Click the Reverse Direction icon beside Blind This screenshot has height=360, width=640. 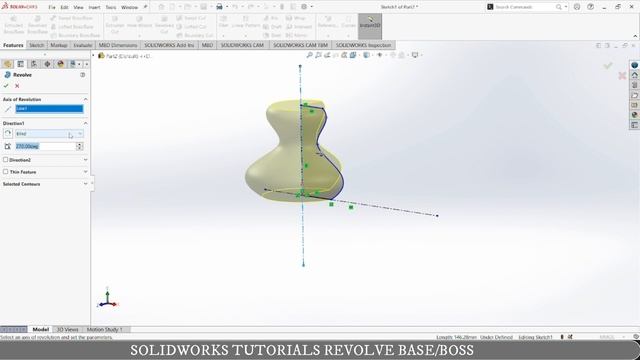(x=8, y=133)
